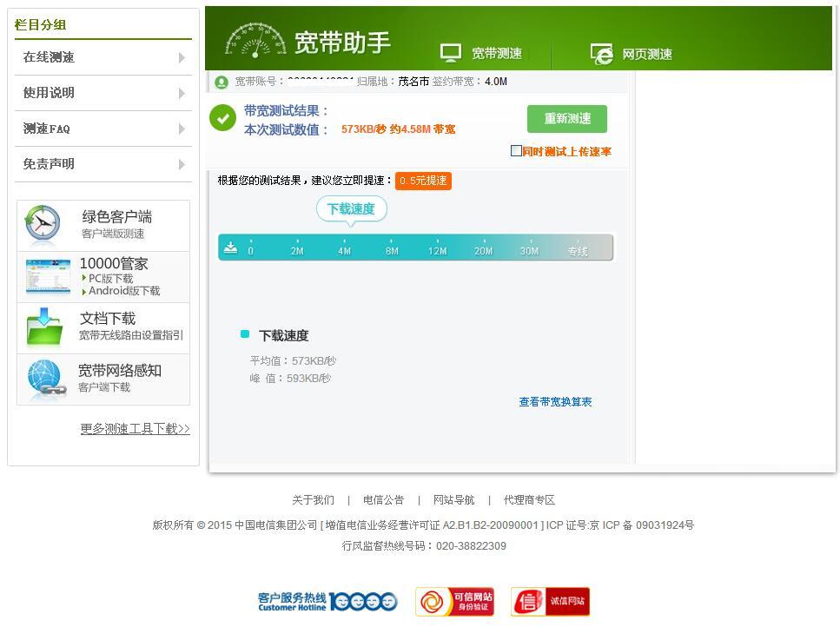Click the 宽带网络感知 globe icon

(x=45, y=379)
